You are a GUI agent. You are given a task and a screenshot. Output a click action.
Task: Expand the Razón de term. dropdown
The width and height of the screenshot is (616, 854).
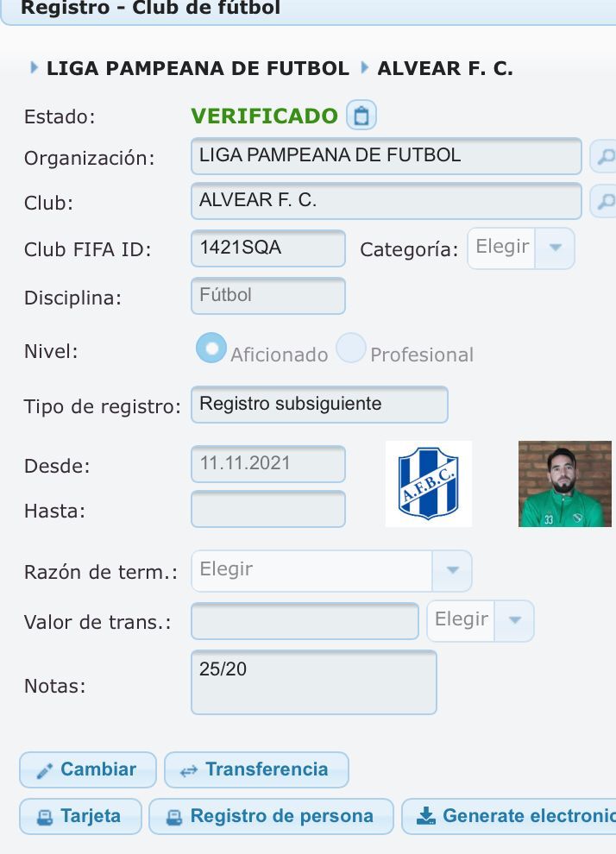pyautogui.click(x=331, y=571)
